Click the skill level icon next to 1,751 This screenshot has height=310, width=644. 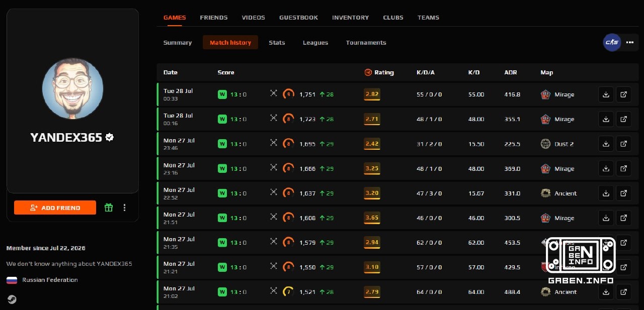pos(288,94)
